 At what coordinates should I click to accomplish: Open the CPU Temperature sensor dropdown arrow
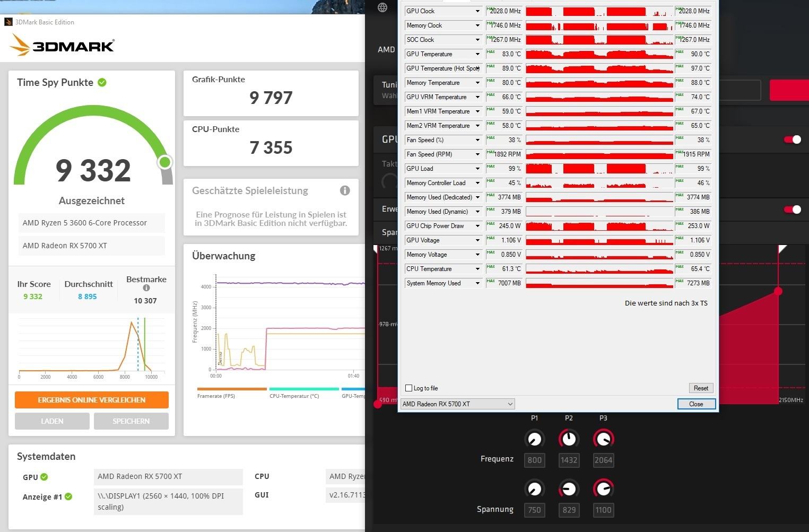477,269
